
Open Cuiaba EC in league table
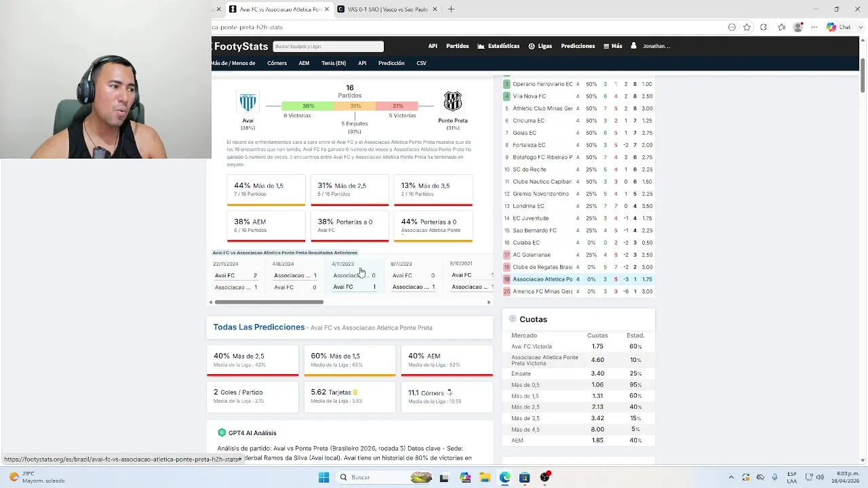click(x=526, y=243)
